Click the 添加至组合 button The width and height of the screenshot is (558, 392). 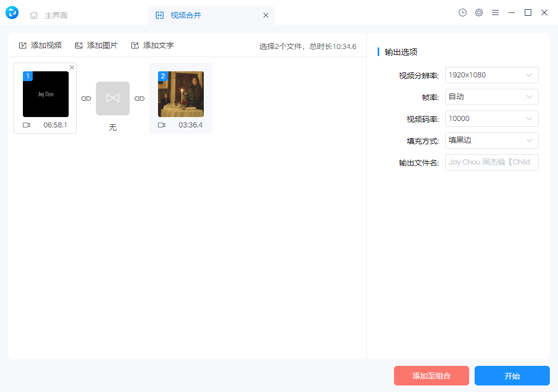pos(431,376)
